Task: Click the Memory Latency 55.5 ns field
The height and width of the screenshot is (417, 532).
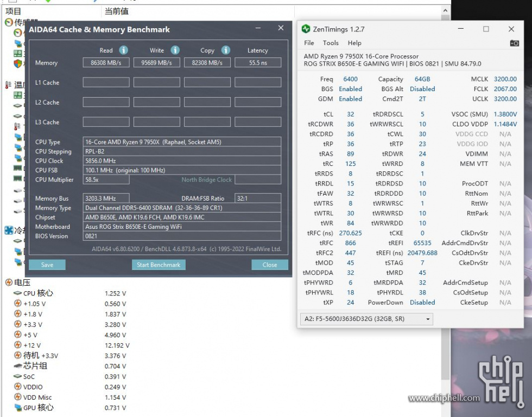Action: click(258, 63)
